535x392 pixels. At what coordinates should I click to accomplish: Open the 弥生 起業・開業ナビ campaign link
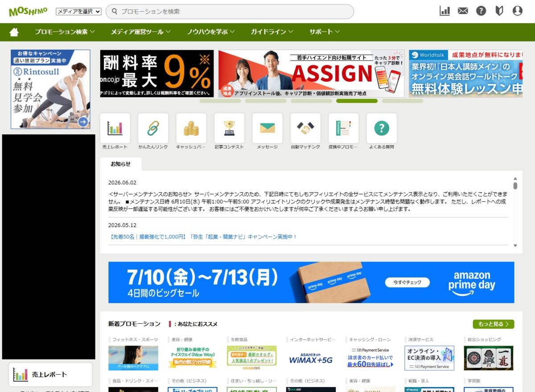(x=203, y=237)
